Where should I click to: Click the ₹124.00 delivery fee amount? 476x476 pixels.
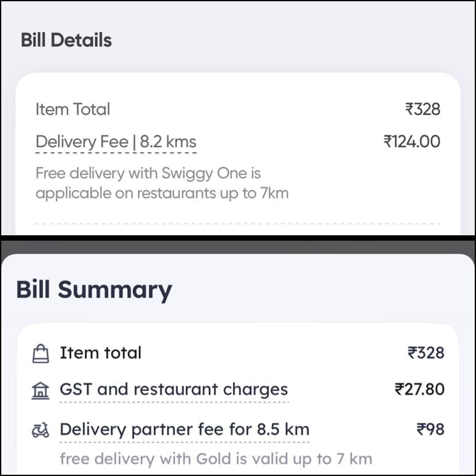412,141
